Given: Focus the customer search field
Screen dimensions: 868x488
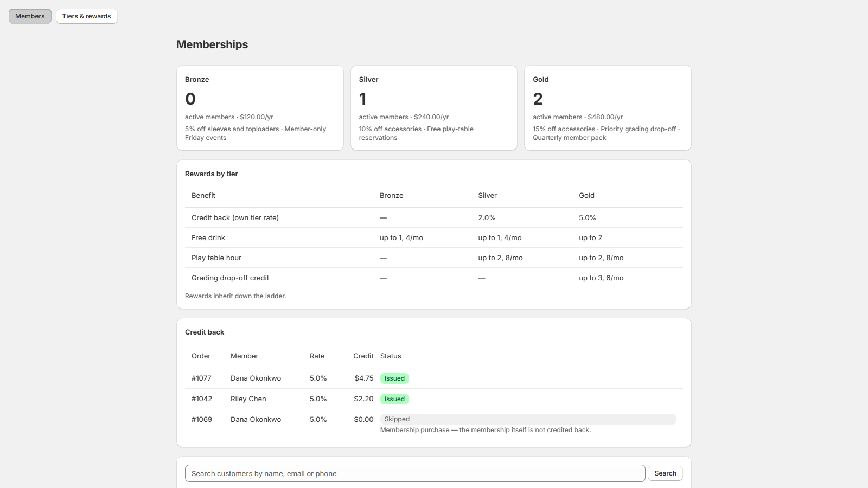Looking at the screenshot, I should (415, 473).
